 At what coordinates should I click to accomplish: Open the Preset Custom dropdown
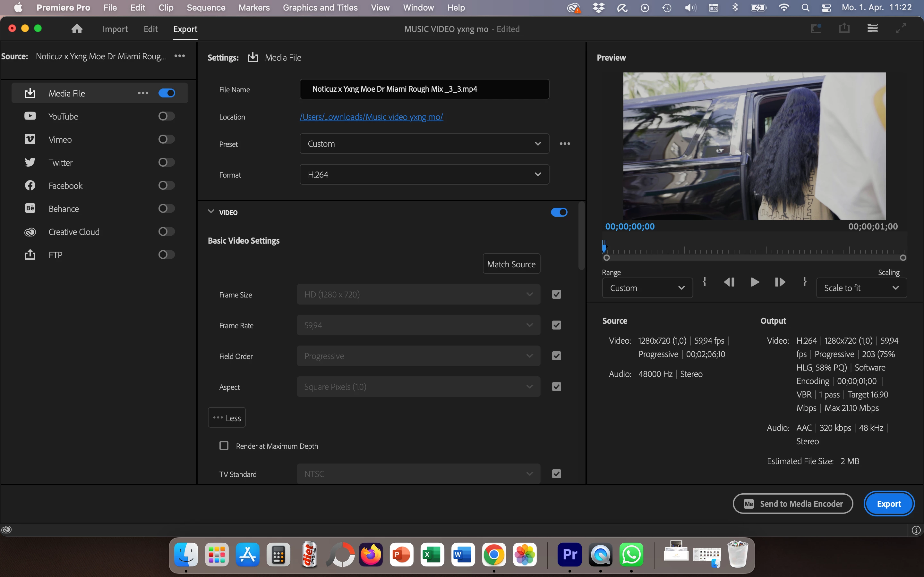pos(424,144)
